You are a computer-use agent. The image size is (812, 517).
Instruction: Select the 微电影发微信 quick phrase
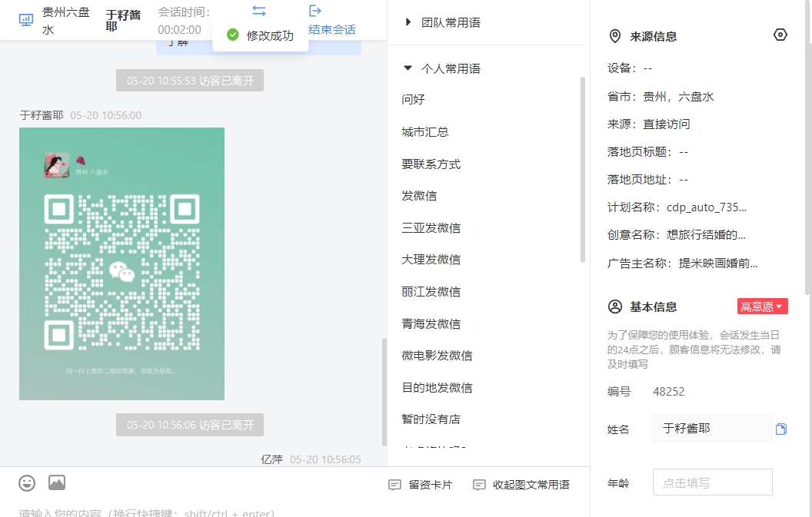(x=437, y=356)
